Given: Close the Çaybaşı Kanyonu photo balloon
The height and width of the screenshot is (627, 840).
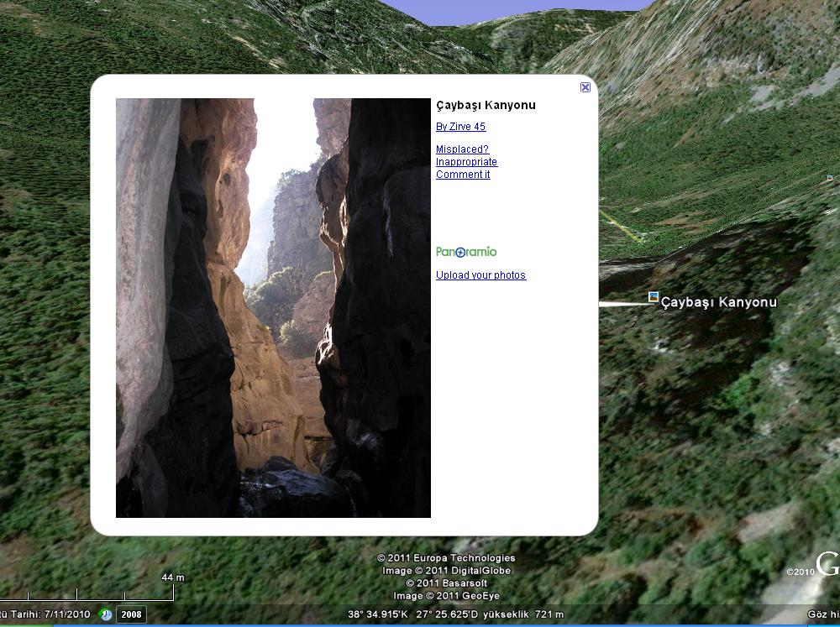Looking at the screenshot, I should [x=585, y=87].
